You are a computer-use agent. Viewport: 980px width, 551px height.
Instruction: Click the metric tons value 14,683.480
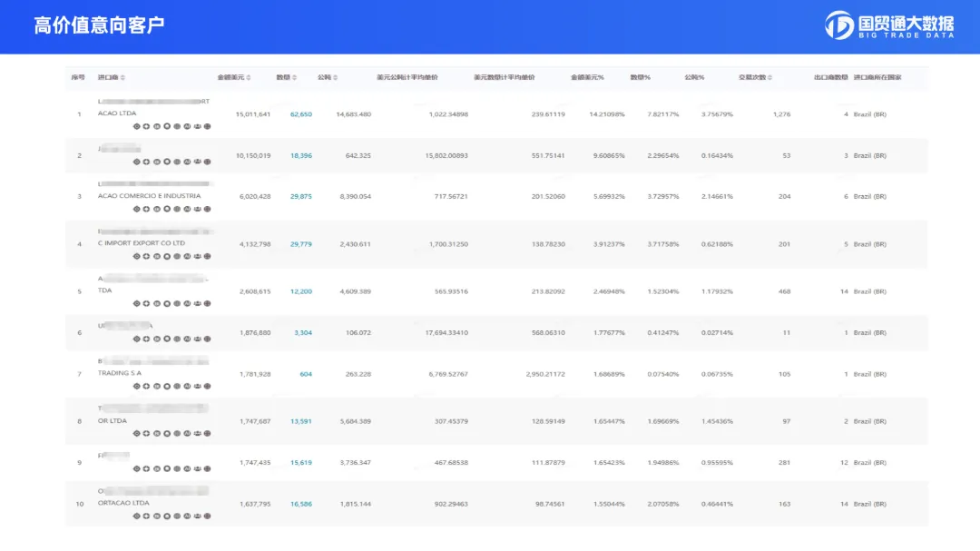click(354, 114)
